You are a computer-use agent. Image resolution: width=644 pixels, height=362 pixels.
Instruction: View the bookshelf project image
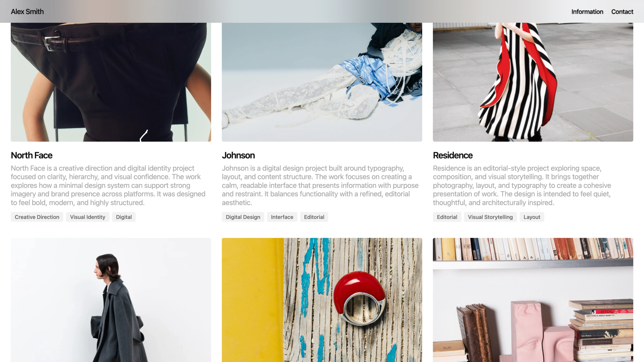[x=533, y=300]
